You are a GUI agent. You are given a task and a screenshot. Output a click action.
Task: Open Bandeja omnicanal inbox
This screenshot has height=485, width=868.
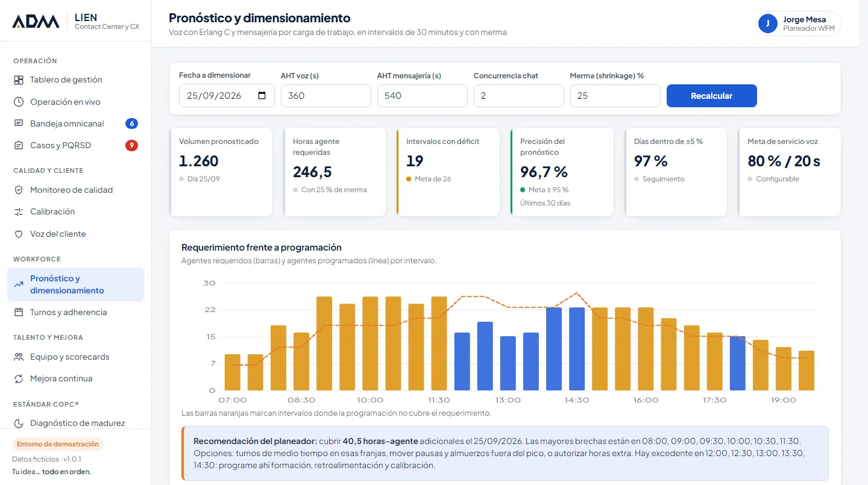pyautogui.click(x=75, y=124)
